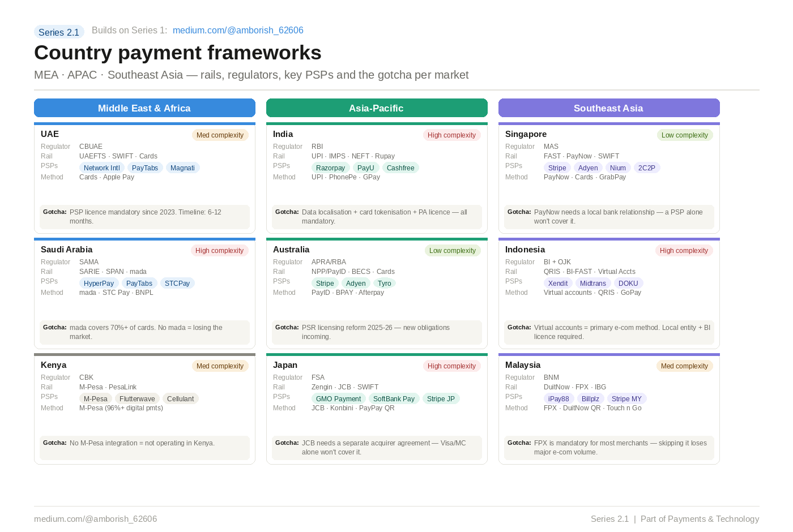
Task: Click the Kenya Med complexity badge
Action: pos(220,366)
